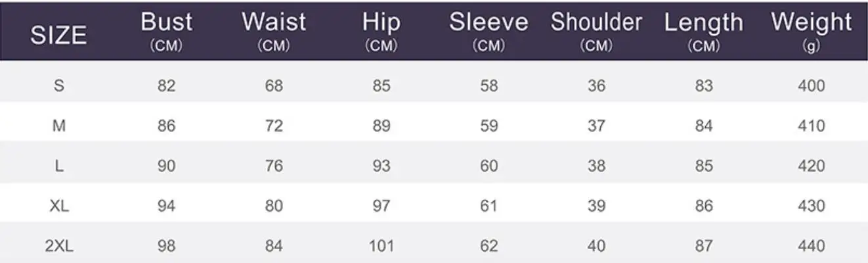868x263 pixels.
Task: Select the 2XL size row label
Action: 58,247
